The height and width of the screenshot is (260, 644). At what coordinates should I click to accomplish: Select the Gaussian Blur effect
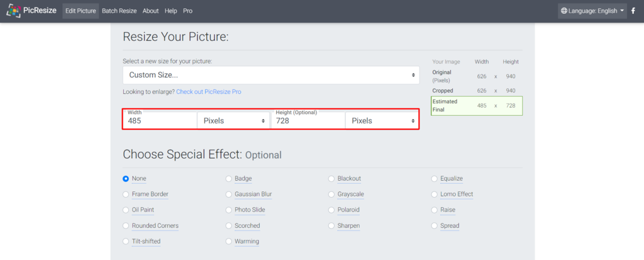(x=230, y=194)
